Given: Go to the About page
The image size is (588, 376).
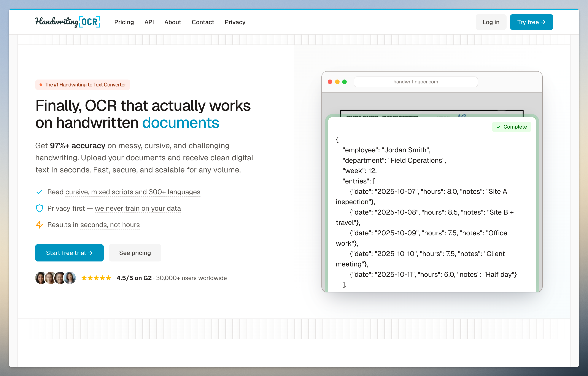Looking at the screenshot, I should [173, 22].
